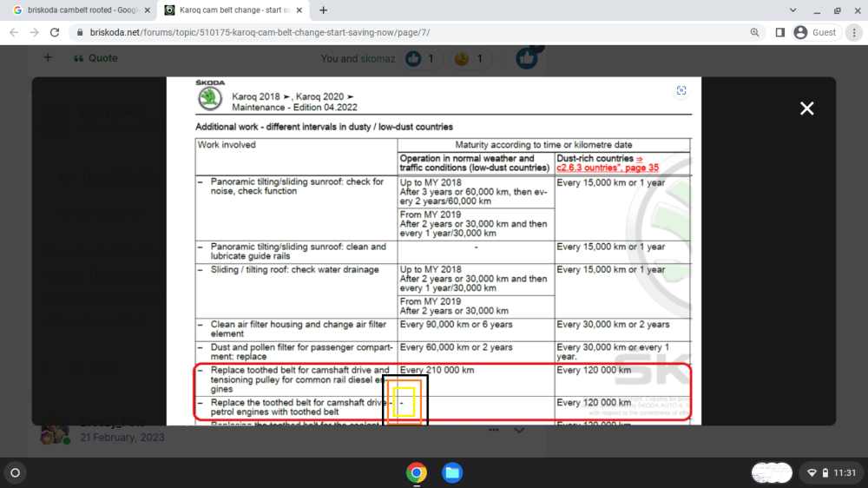Click 'Sliding / tilting roof: check water drainage'

point(294,270)
